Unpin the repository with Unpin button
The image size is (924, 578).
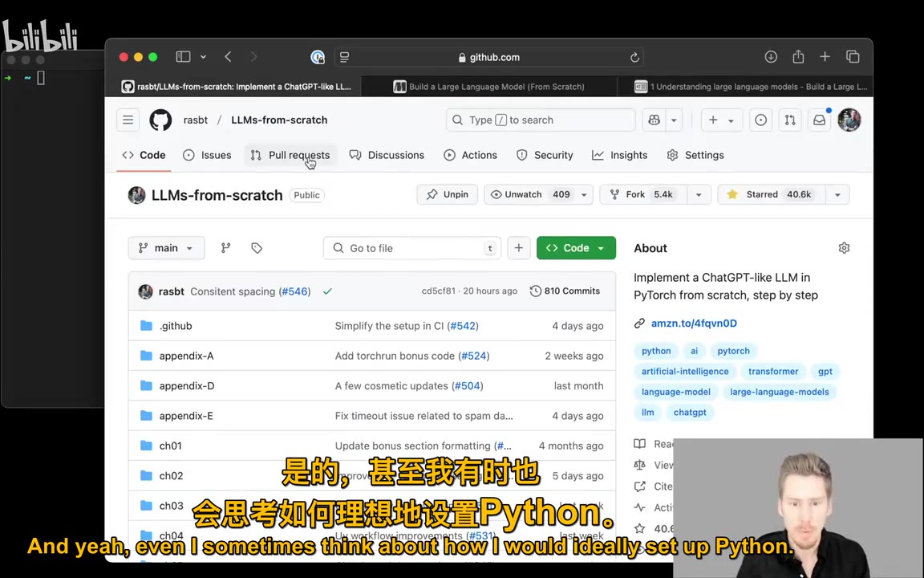(x=448, y=194)
